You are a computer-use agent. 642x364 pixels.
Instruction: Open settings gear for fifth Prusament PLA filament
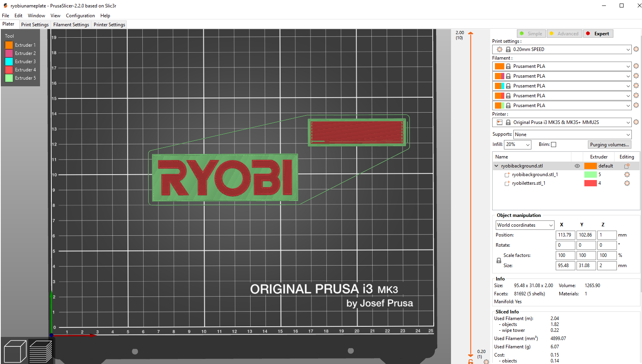point(636,105)
